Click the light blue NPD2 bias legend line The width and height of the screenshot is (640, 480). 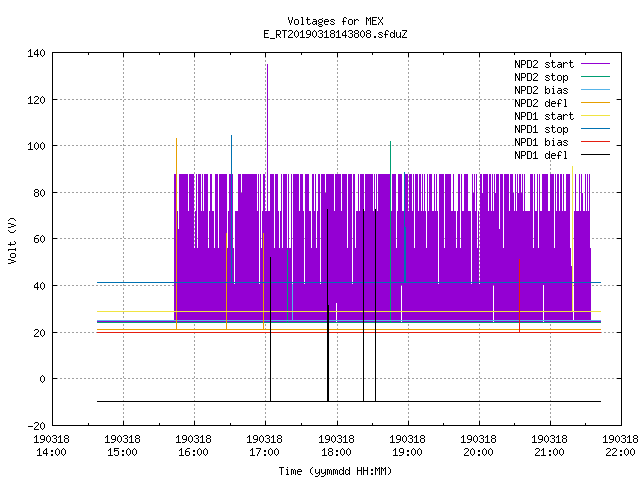(x=596, y=89)
